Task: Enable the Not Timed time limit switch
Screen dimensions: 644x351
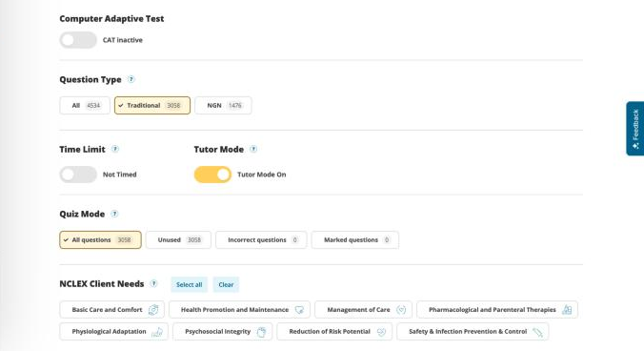Action: [x=78, y=175]
